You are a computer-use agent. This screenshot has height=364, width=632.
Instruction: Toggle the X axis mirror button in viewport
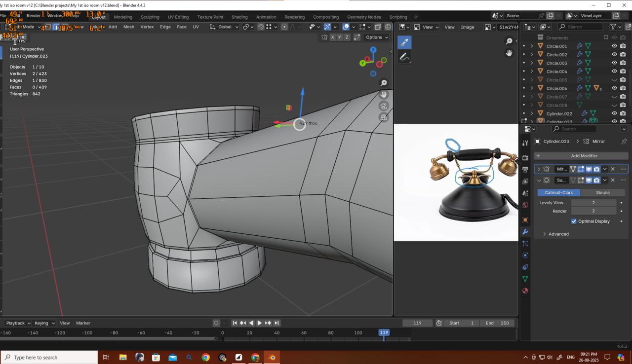[x=333, y=37]
